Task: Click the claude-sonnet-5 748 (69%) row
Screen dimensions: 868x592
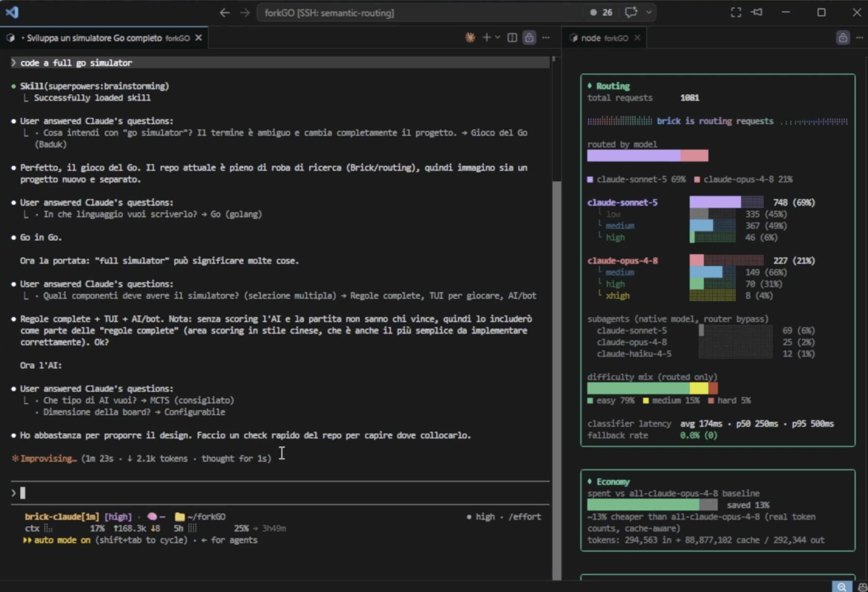Action: [701, 203]
